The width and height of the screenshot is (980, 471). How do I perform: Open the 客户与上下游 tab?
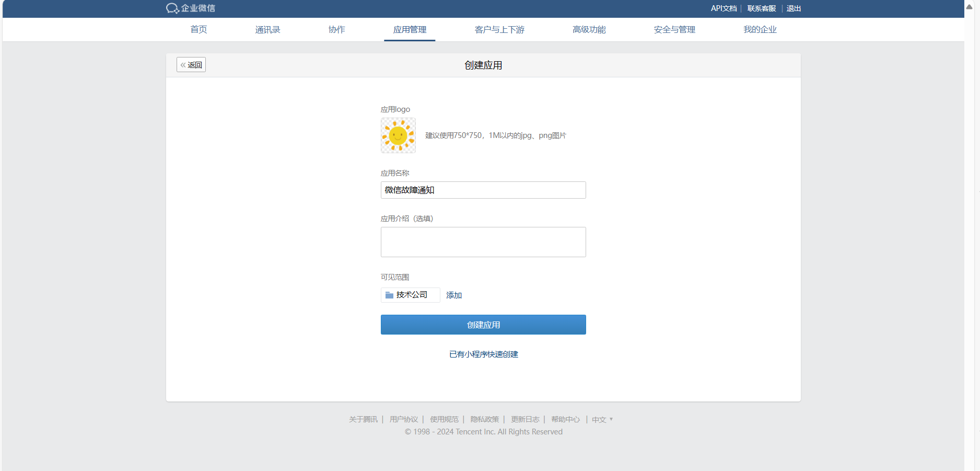499,30
